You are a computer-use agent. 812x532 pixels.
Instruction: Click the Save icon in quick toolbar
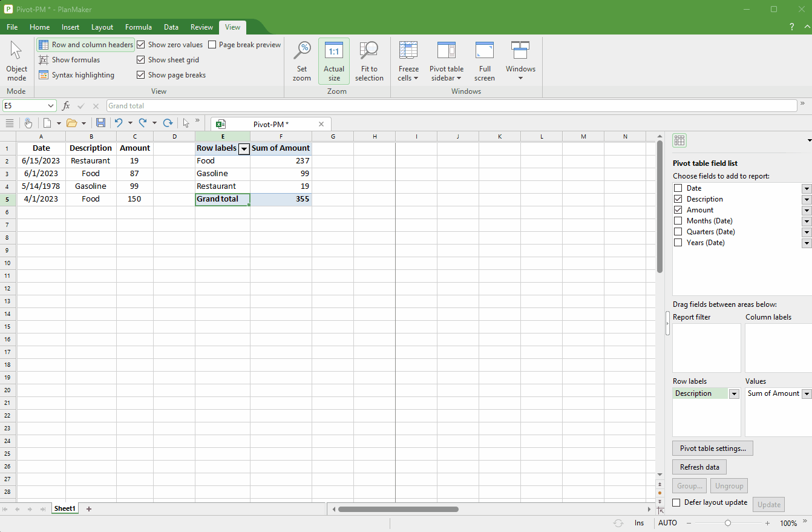point(100,123)
